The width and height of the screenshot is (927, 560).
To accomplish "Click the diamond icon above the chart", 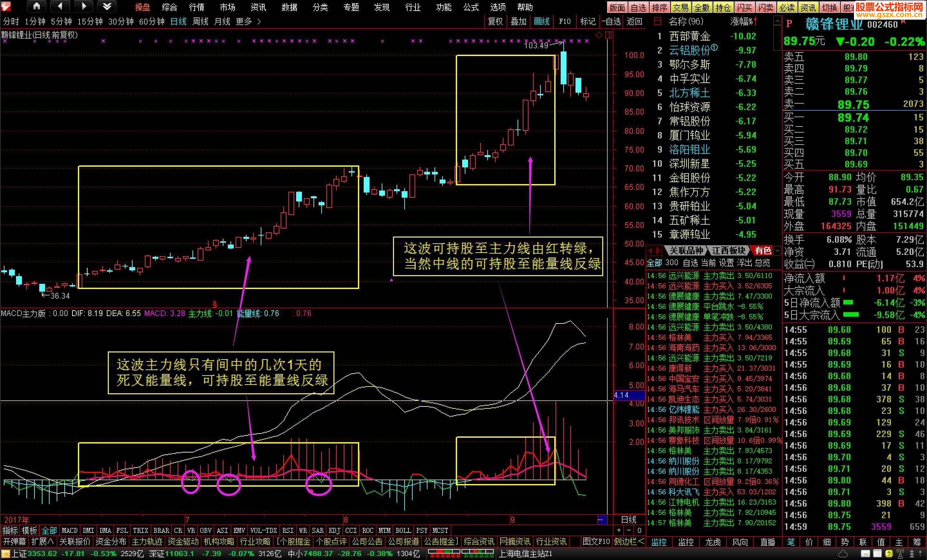I will pos(599,35).
